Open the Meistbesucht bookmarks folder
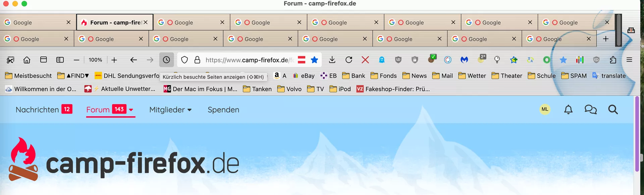The height and width of the screenshot is (195, 644). coord(28,76)
